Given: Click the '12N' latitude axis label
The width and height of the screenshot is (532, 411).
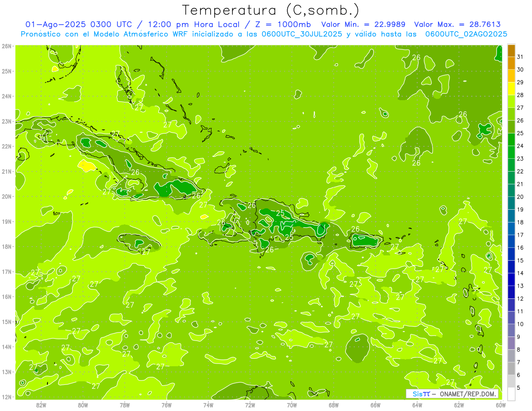Looking at the screenshot, I should (x=6, y=397).
